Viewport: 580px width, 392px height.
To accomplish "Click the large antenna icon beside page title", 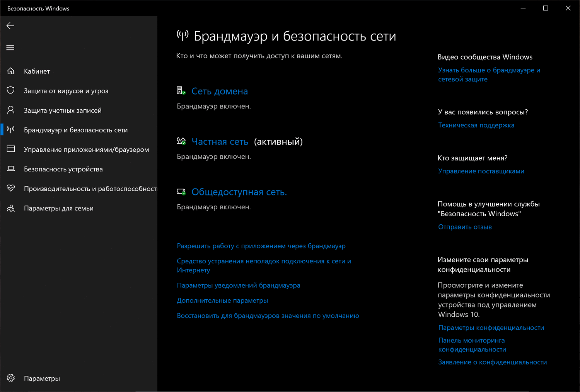I will (183, 36).
